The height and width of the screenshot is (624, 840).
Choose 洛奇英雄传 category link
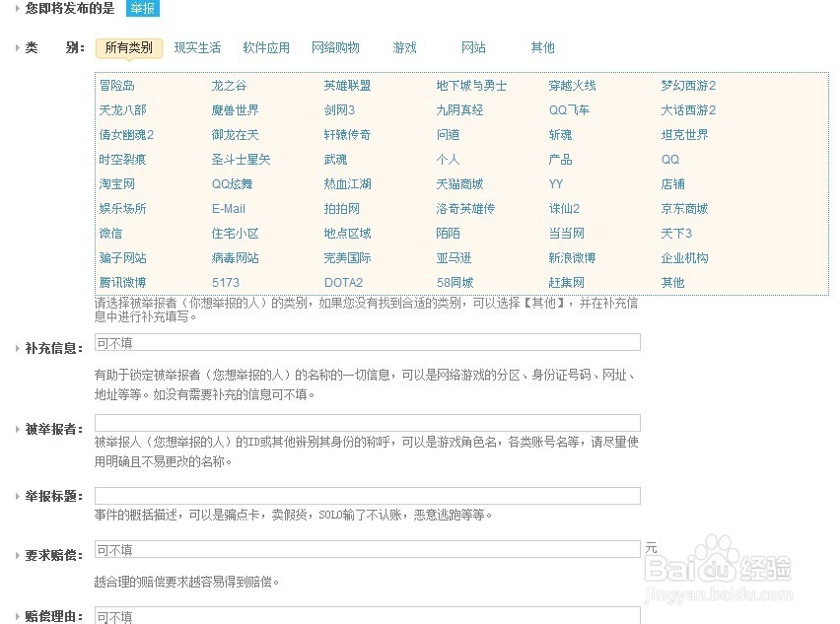[x=465, y=209]
